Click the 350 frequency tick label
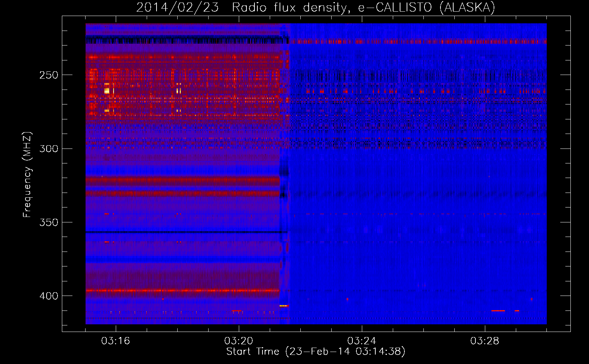This screenshot has width=589, height=364. [49, 222]
